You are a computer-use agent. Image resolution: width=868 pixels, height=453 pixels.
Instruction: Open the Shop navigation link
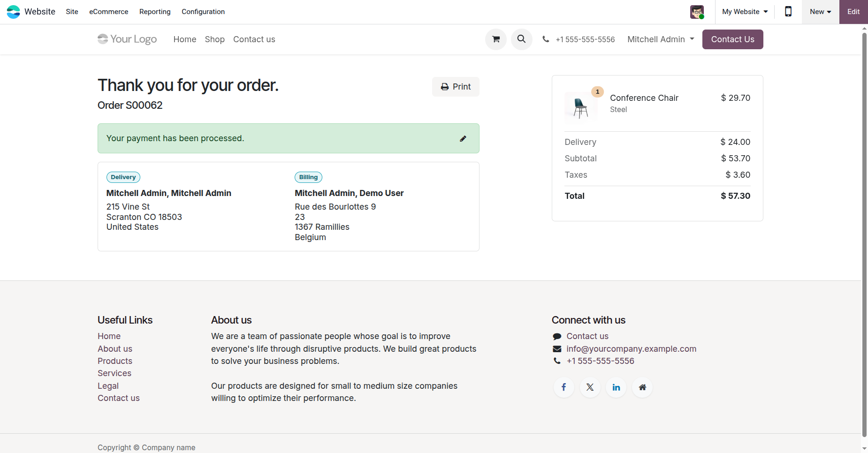point(214,39)
